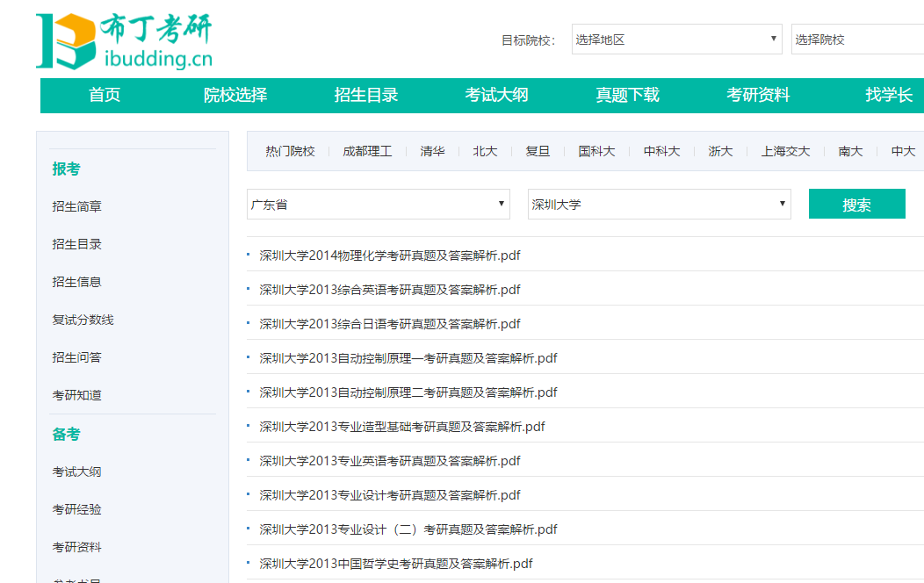
Task: Select 中大 in hot schools bar
Action: click(x=903, y=151)
